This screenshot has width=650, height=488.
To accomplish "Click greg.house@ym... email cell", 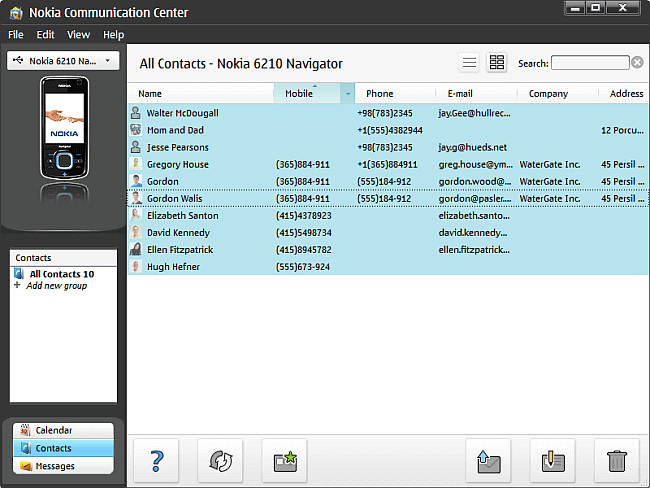I will [x=475, y=165].
